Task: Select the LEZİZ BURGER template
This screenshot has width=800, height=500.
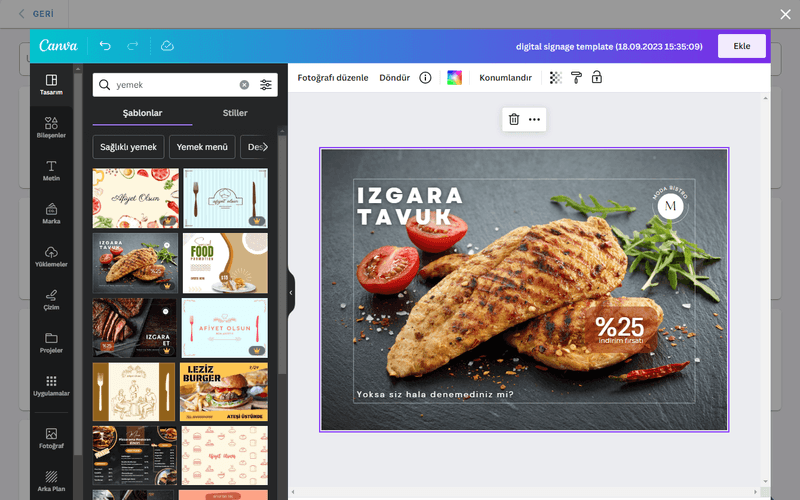Action: 224,392
